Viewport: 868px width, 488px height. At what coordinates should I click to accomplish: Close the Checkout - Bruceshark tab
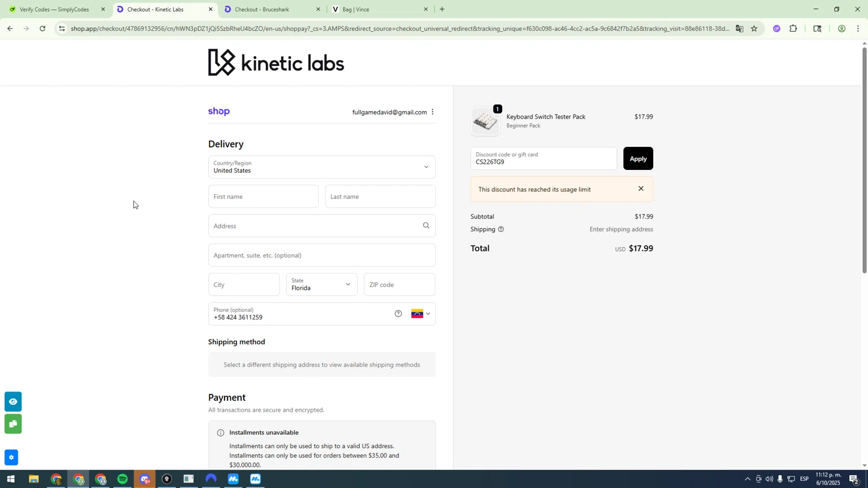coord(318,9)
